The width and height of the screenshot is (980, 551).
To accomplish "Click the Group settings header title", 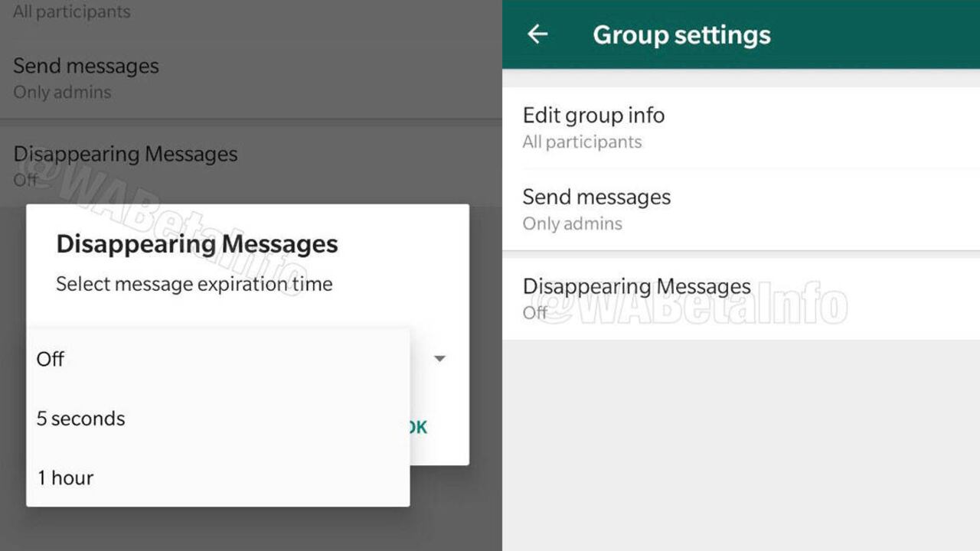I will tap(681, 35).
